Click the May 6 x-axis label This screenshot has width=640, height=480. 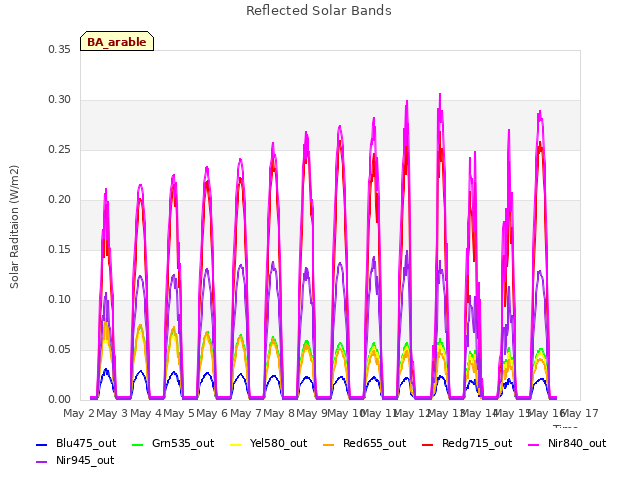(212, 413)
